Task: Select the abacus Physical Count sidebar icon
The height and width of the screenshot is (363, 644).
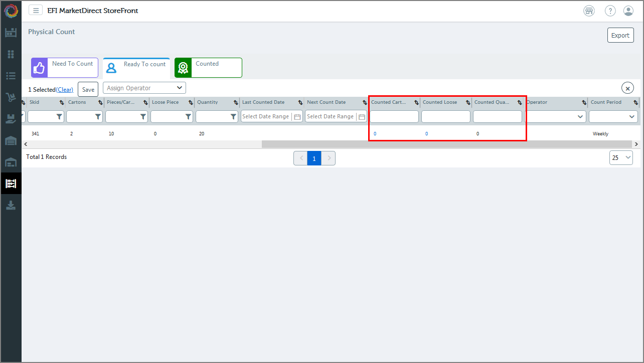Action: click(x=11, y=184)
